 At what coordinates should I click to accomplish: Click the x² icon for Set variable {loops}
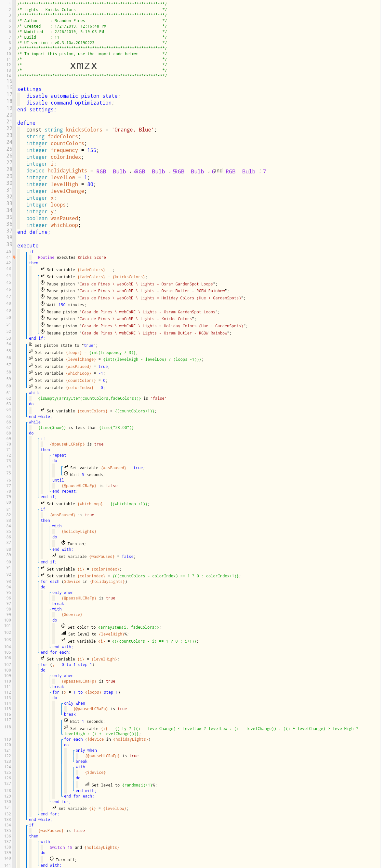[x=31, y=352]
